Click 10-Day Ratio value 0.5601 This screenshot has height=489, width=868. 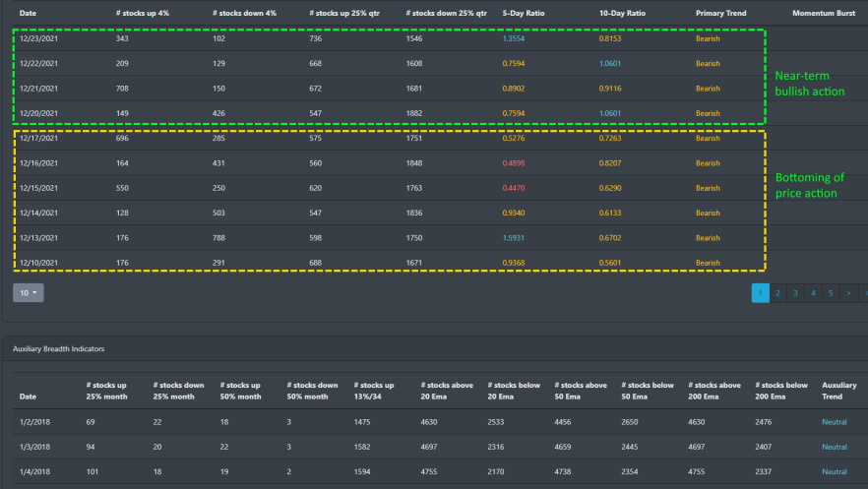610,263
